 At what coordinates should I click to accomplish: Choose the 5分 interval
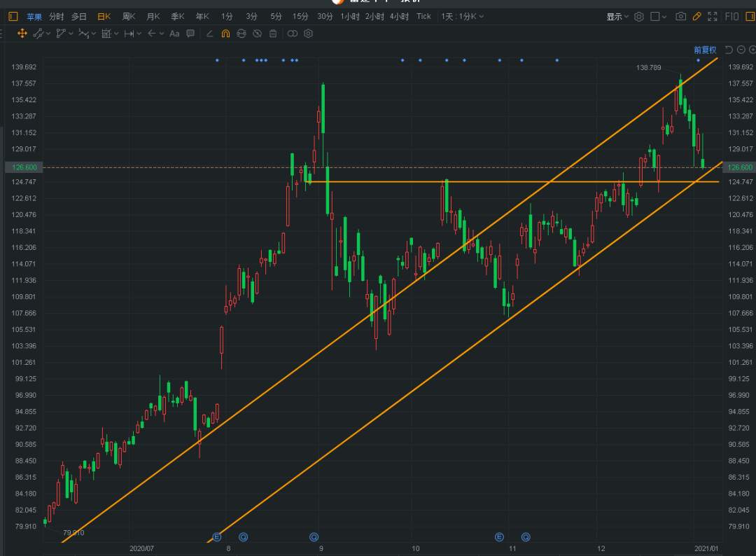(276, 17)
